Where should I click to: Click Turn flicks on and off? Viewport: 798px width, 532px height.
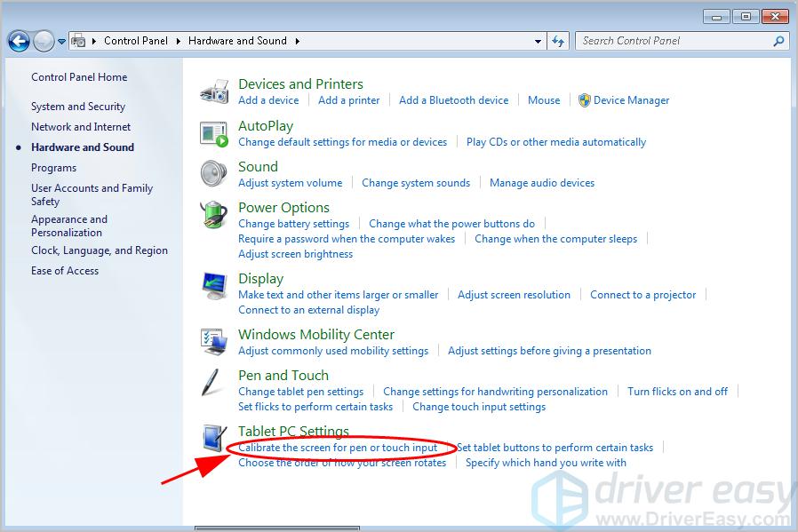coord(677,391)
